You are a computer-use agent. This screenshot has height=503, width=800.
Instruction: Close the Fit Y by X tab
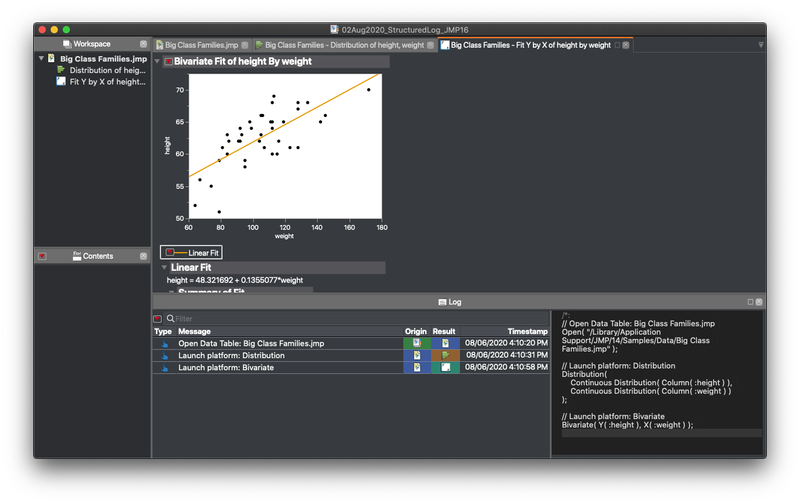(x=626, y=45)
